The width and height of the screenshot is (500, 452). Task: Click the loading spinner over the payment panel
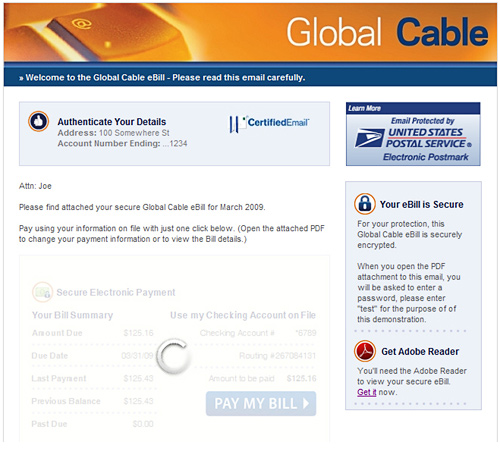click(x=173, y=356)
